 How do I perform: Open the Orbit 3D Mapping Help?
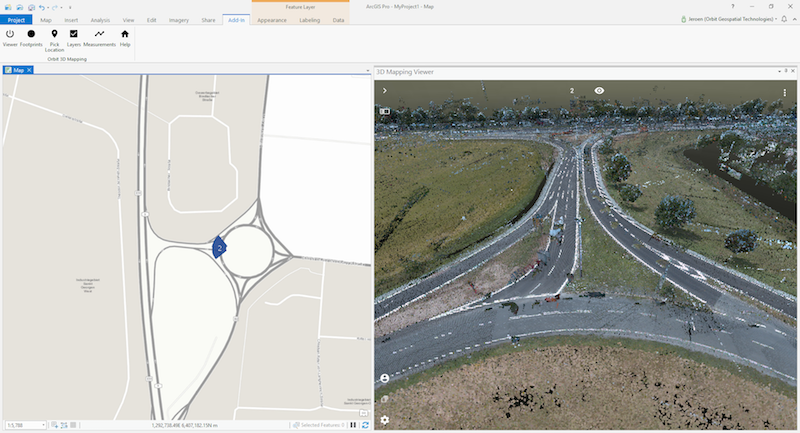coord(125,35)
